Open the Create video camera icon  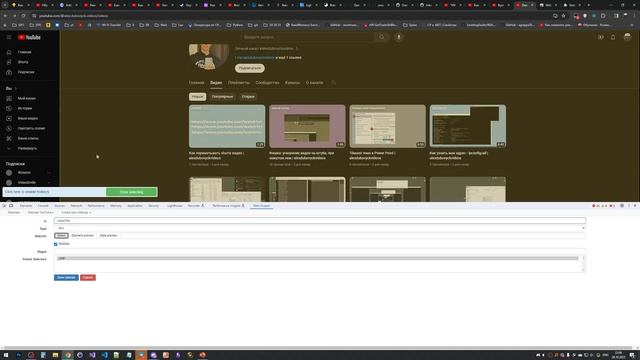[x=601, y=37]
